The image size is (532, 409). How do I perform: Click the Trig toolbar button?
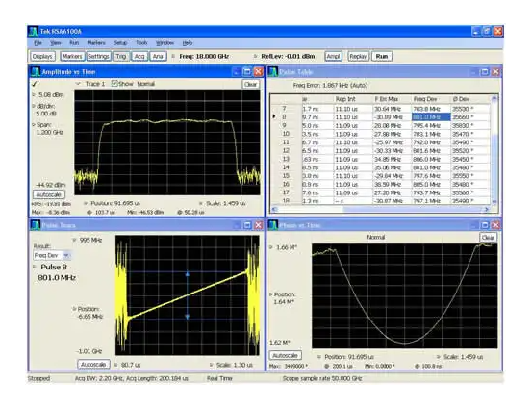pyautogui.click(x=121, y=56)
